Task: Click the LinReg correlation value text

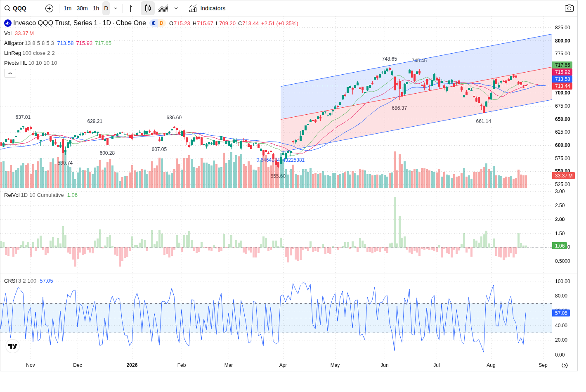Action: tap(281, 160)
